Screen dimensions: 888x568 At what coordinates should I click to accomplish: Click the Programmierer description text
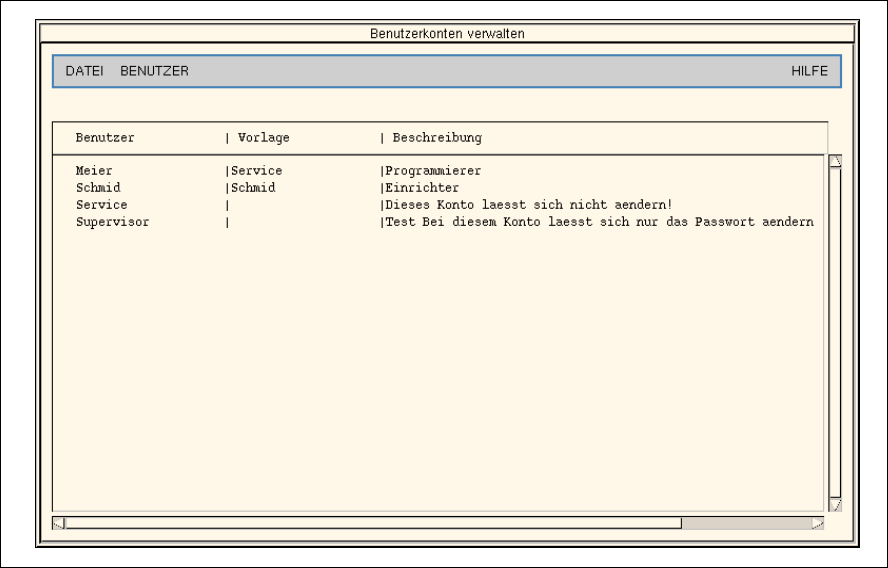pyautogui.click(x=433, y=171)
